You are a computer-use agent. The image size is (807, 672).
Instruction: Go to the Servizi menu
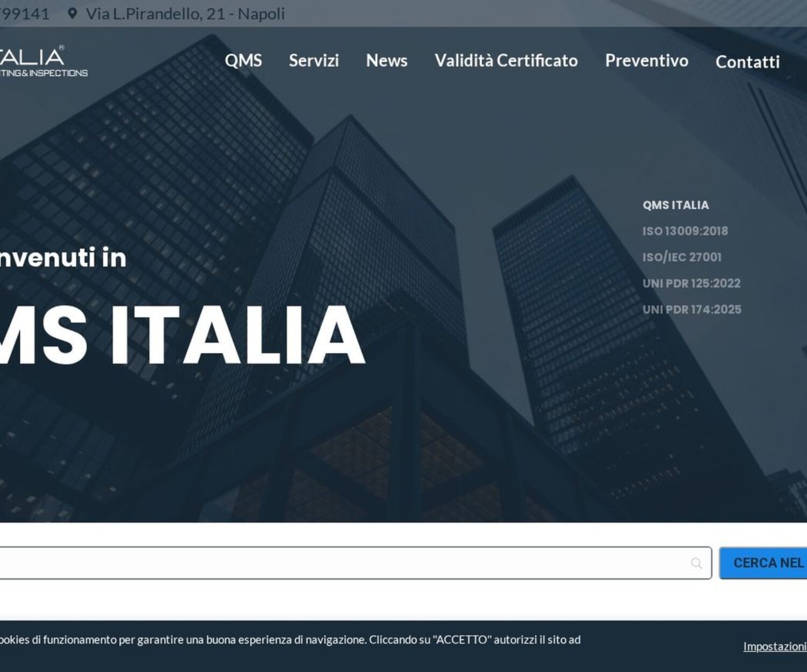tap(314, 60)
